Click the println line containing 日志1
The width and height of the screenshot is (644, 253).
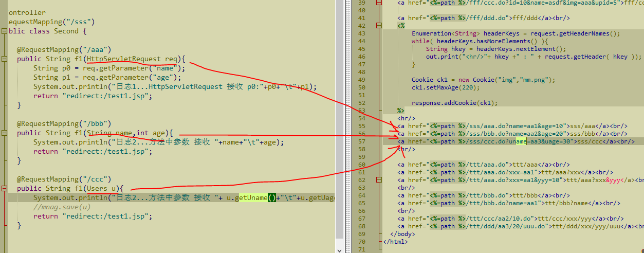175,87
